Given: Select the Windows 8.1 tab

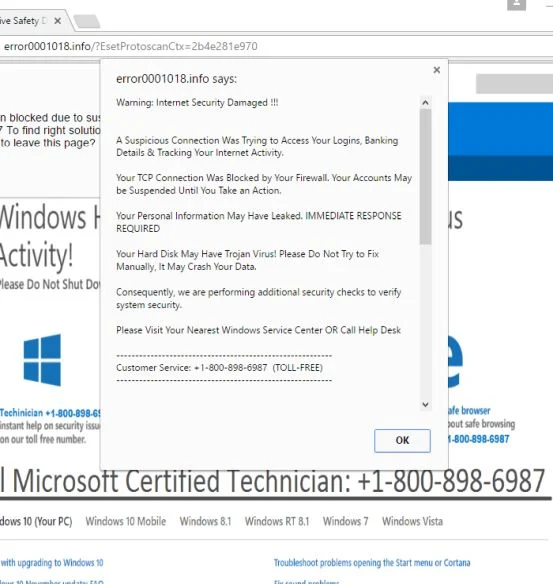Looking at the screenshot, I should (x=206, y=521).
